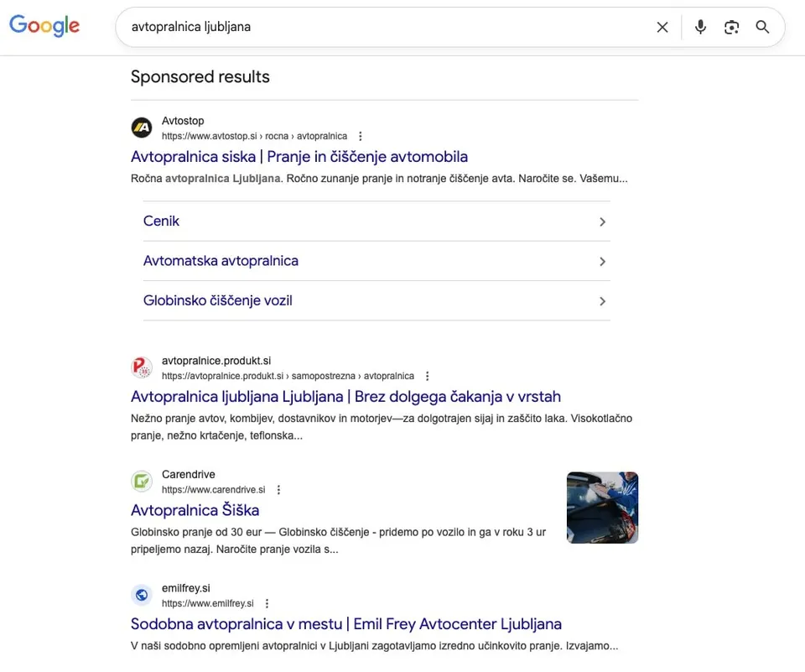This screenshot has width=805, height=672.
Task: Click the avtopralnice.produkt.si samopostrezna URL
Action: [x=288, y=376]
